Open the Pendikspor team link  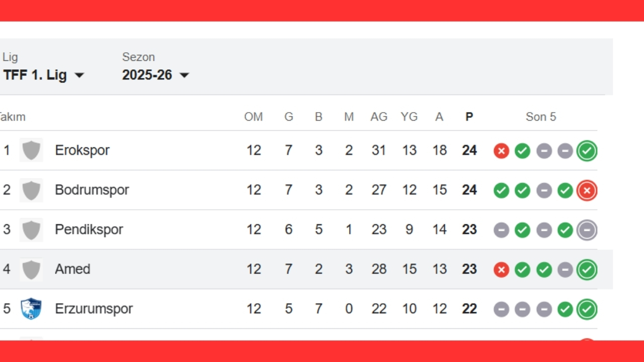click(89, 230)
